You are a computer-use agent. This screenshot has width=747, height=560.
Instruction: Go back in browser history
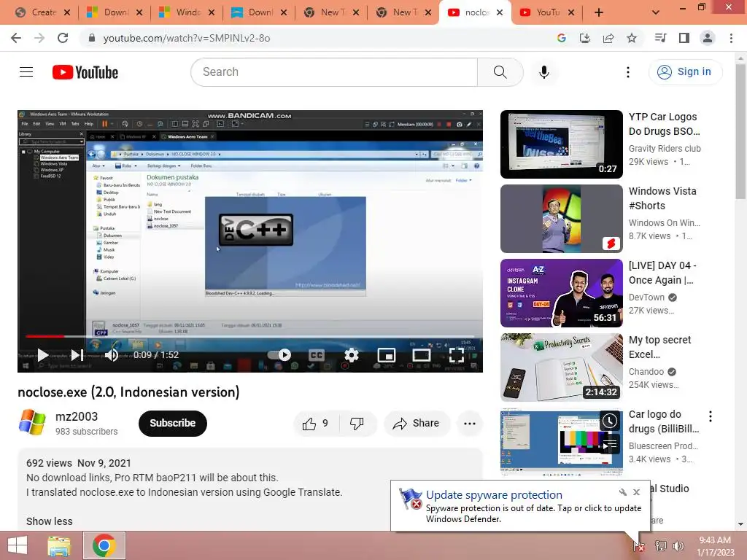pos(16,38)
